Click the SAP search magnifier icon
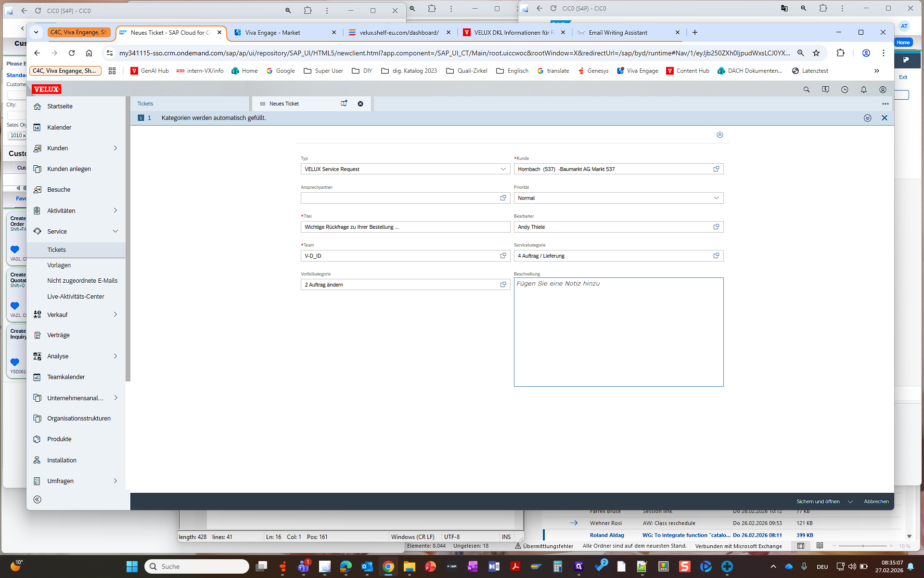This screenshot has width=924, height=578. pyautogui.click(x=807, y=90)
